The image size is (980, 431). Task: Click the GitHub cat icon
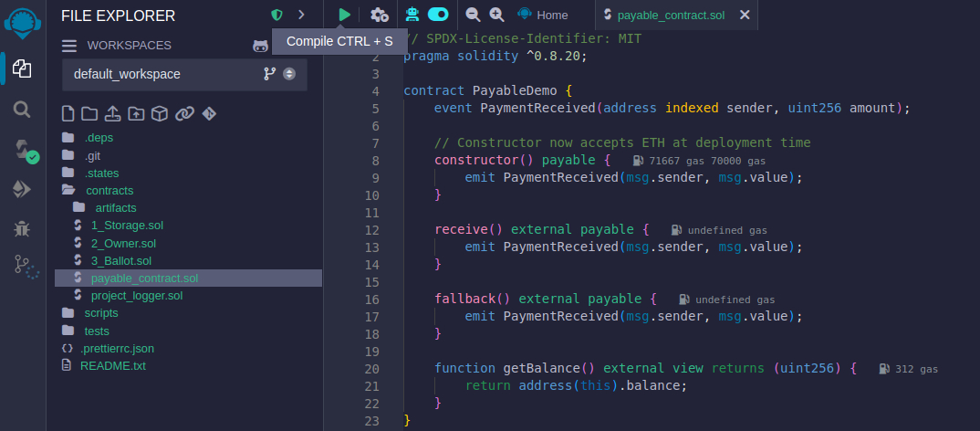[x=261, y=46]
